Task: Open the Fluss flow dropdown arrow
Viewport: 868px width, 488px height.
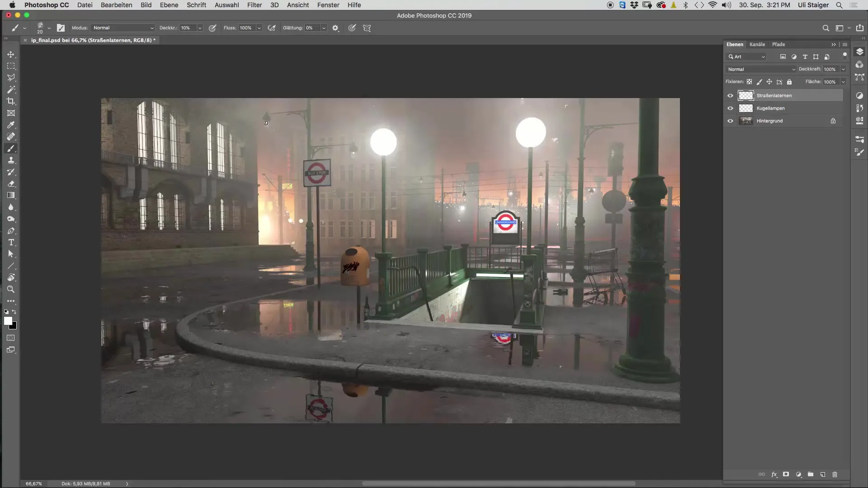Action: point(259,28)
